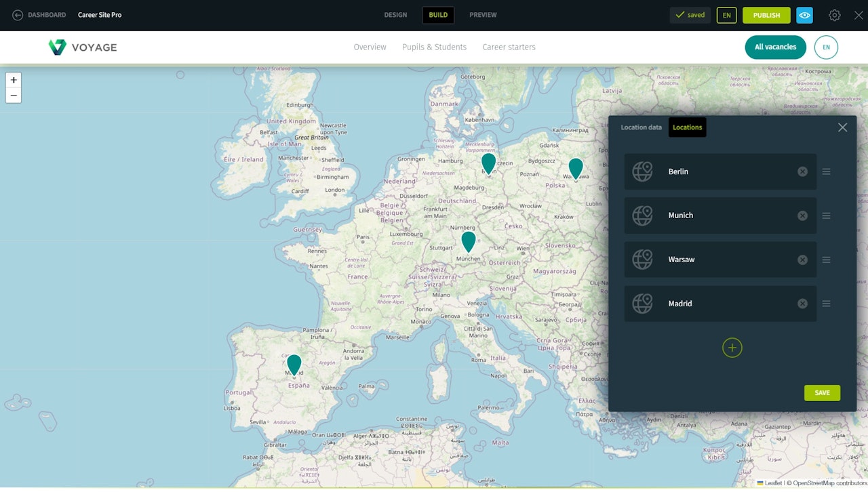Click the Berlin map pin marker

coord(488,163)
